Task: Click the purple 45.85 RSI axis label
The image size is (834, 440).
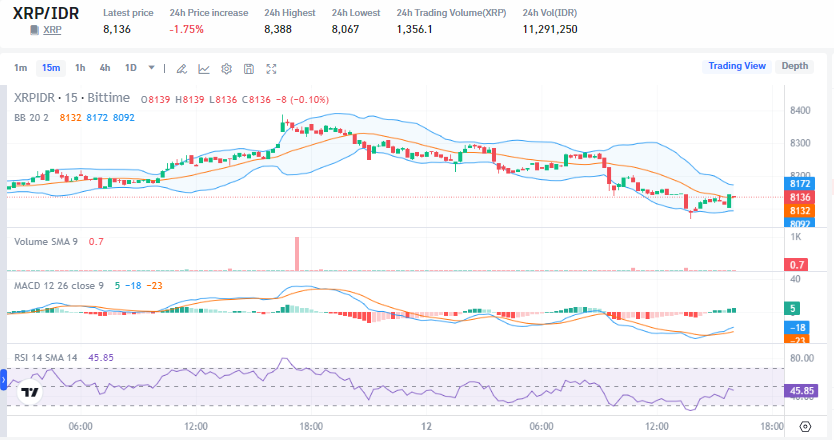Action: tap(799, 391)
